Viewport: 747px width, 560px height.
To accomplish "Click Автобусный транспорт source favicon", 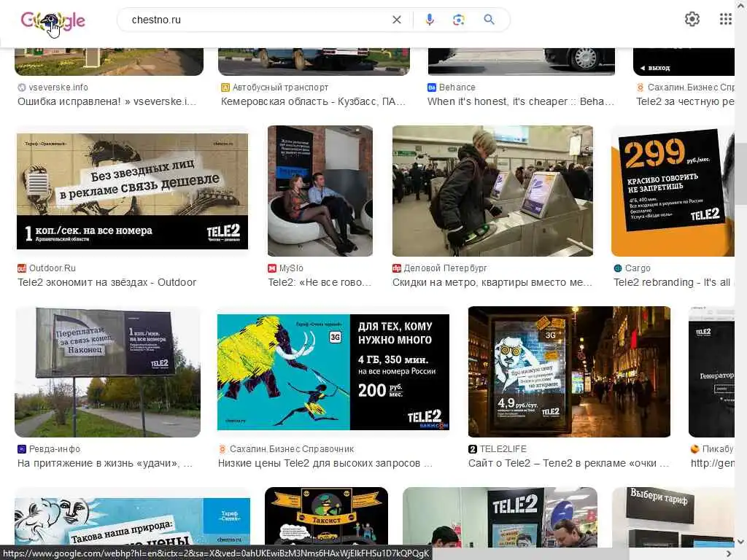I will 225,87.
